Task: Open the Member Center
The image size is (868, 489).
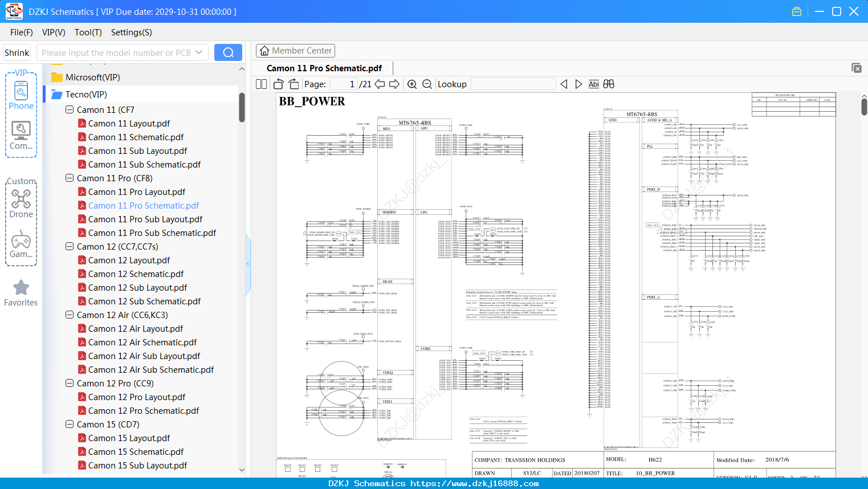Action: pos(295,51)
